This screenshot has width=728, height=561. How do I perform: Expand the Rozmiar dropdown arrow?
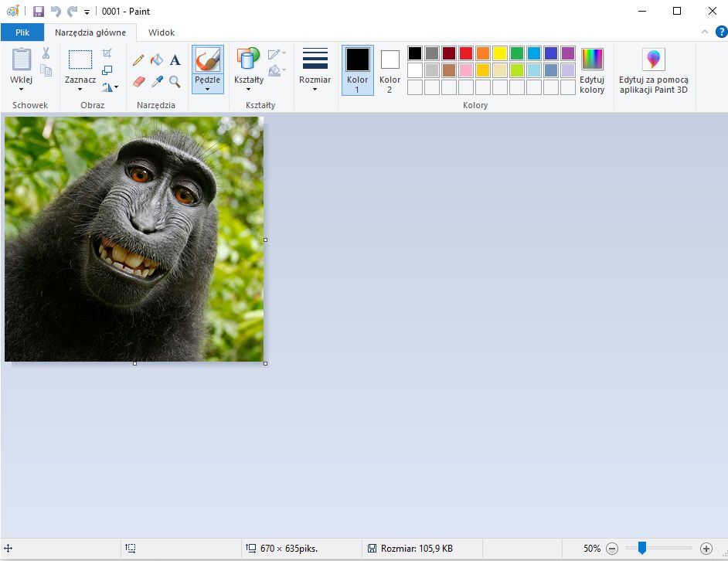point(315,89)
